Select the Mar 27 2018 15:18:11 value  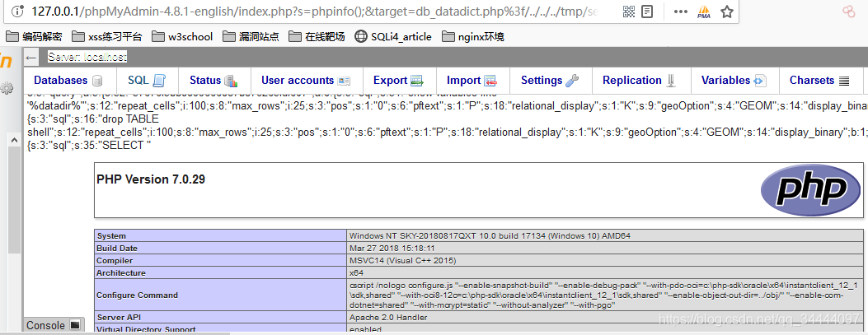click(392, 249)
